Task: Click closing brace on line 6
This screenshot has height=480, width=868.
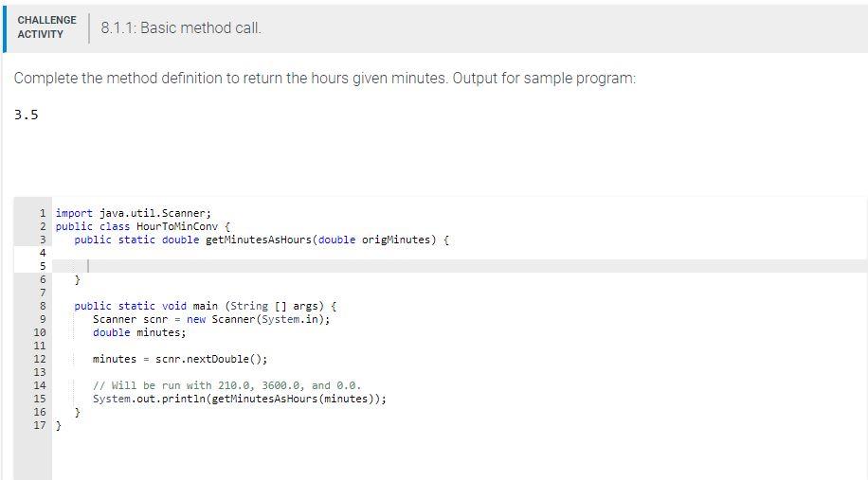Action: (x=77, y=279)
